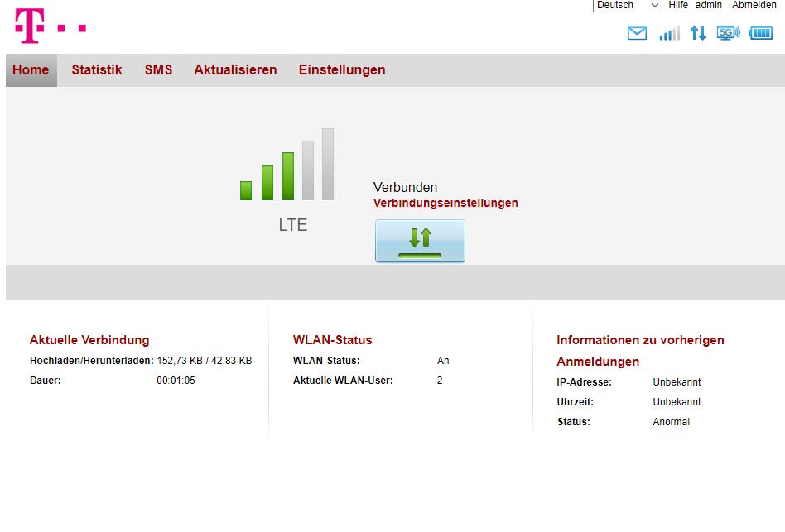Click the battery level icon

760,34
